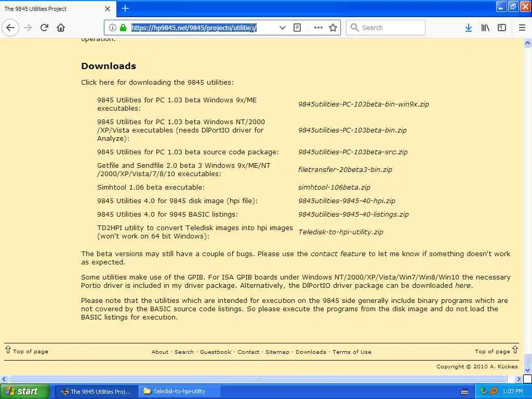The image size is (532, 399).
Task: Download 9845utilities-PC-103beta-bin-win9x.zip
Action: (x=363, y=104)
